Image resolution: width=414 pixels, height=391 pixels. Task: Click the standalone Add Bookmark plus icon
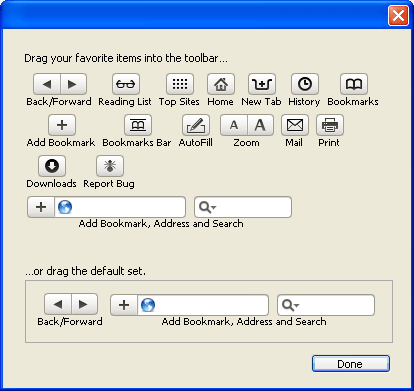[62, 125]
